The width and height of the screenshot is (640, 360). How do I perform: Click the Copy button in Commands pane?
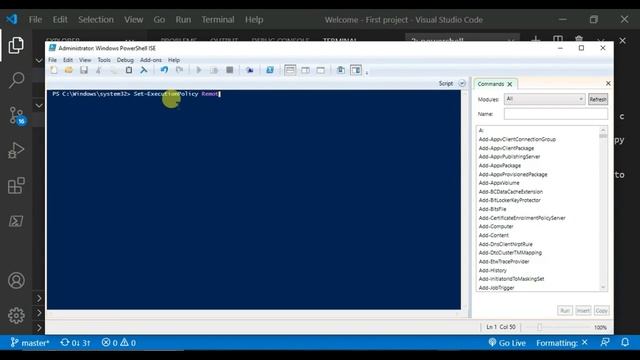point(601,311)
